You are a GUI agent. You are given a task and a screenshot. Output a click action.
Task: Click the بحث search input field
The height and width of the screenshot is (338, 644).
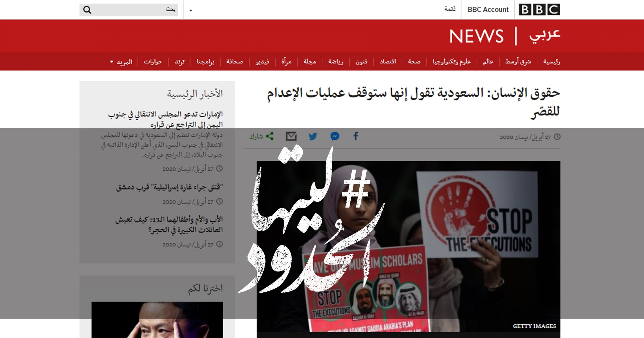coord(129,10)
